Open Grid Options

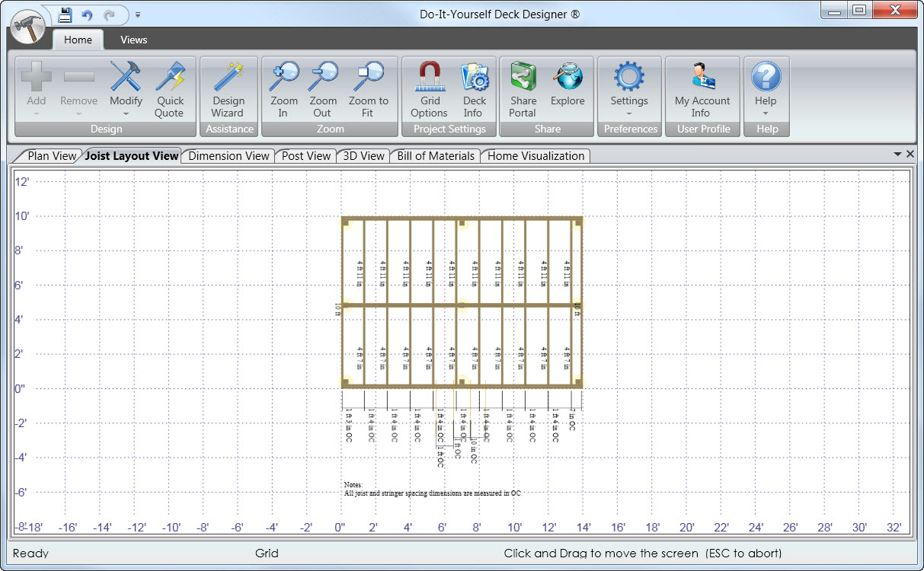430,90
